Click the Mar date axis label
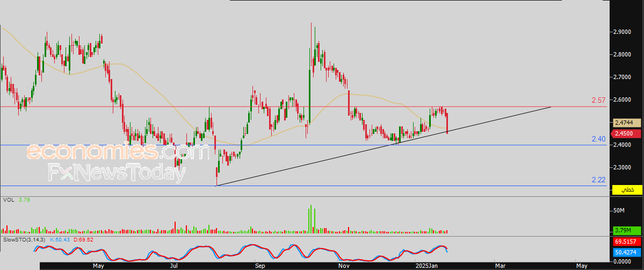This screenshot has height=270, width=644. [500, 266]
